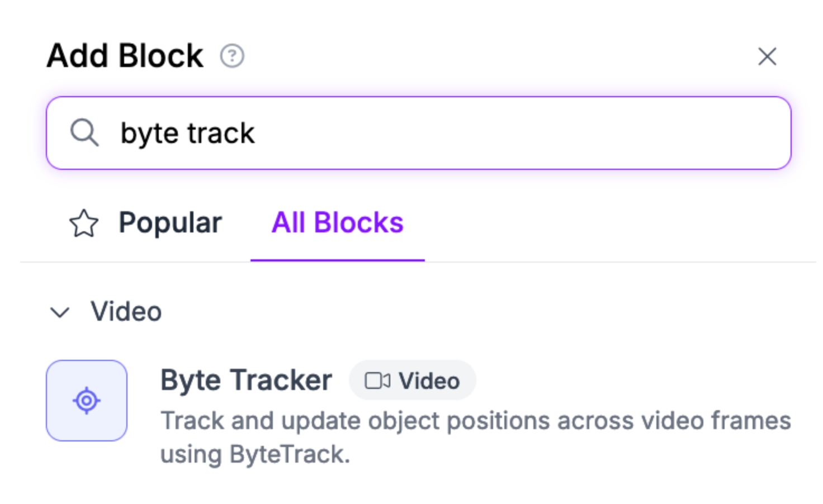Close the Add Block panel
The height and width of the screenshot is (504, 823).
tap(767, 56)
